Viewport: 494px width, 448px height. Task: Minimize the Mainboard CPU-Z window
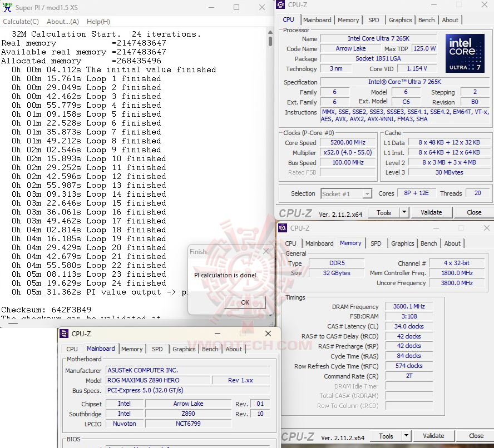[218, 333]
